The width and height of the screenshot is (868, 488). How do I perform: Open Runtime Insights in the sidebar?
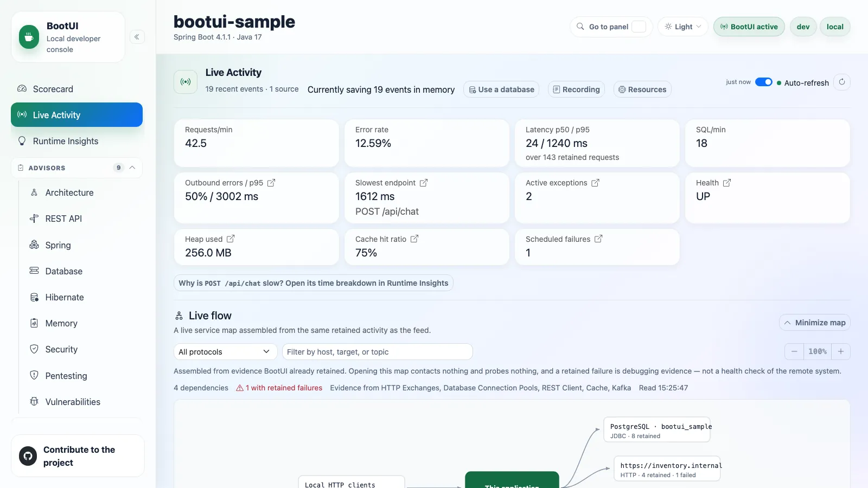pyautogui.click(x=76, y=141)
